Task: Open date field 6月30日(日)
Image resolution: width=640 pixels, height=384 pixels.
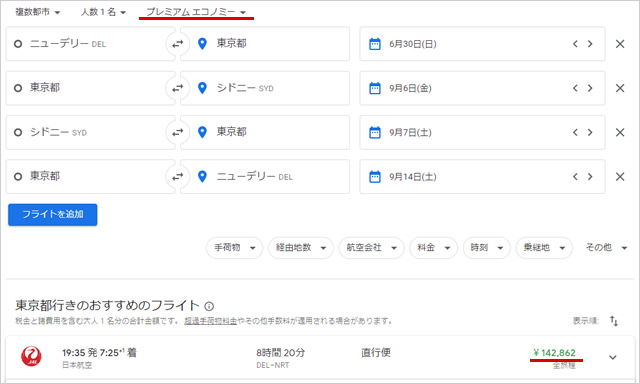Action: pos(482,44)
